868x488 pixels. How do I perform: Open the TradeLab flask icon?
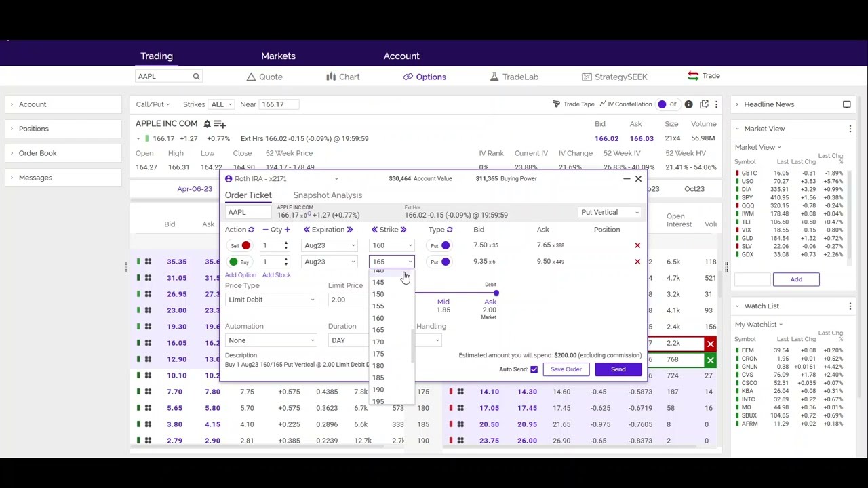[x=494, y=77]
